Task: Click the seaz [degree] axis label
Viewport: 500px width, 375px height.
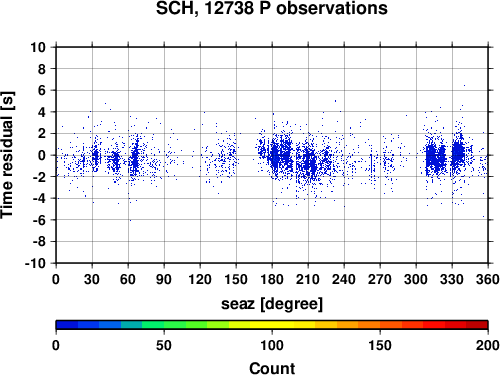Action: [x=272, y=304]
